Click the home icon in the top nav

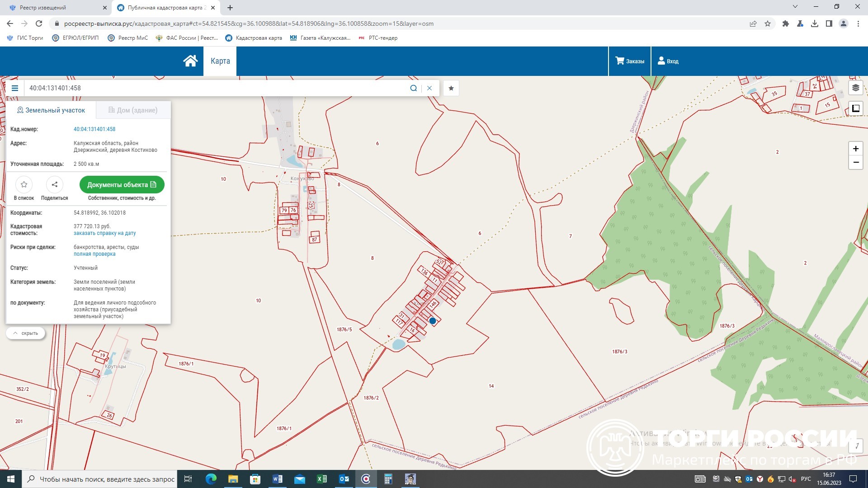pyautogui.click(x=189, y=61)
